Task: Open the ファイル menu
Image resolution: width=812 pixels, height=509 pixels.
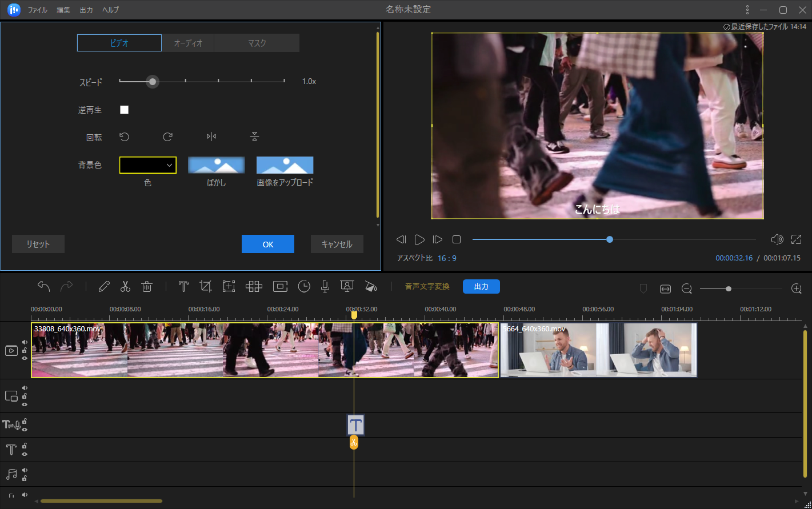Action: coord(38,10)
